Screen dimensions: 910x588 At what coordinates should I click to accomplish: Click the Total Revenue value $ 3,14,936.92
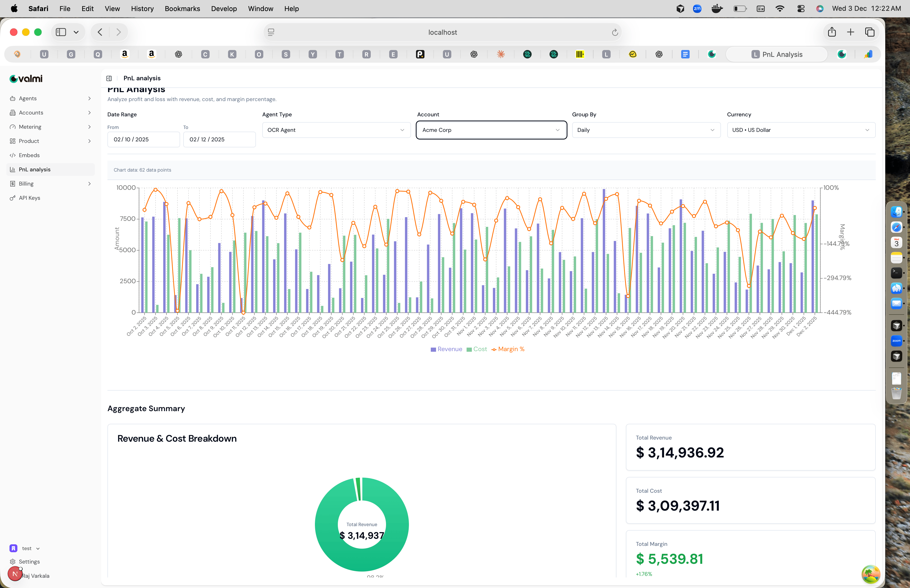click(680, 453)
